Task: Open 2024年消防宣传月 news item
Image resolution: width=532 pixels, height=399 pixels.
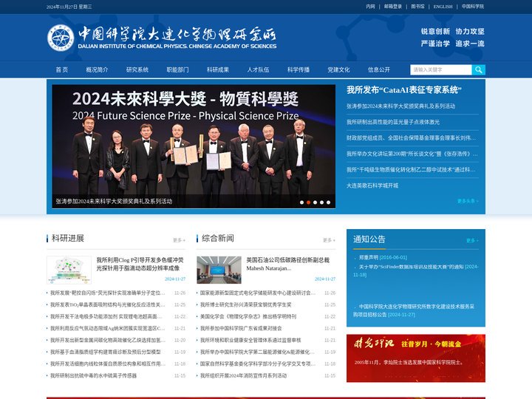Action: (x=243, y=375)
